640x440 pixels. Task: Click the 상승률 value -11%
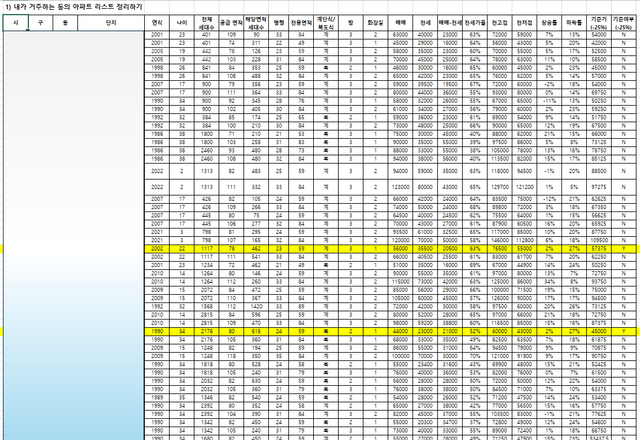pyautogui.click(x=549, y=101)
